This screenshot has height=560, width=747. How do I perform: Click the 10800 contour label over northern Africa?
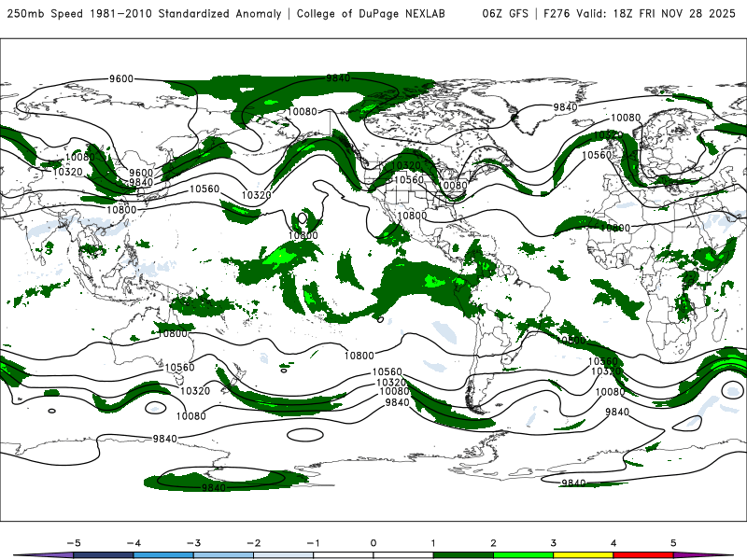click(x=615, y=228)
